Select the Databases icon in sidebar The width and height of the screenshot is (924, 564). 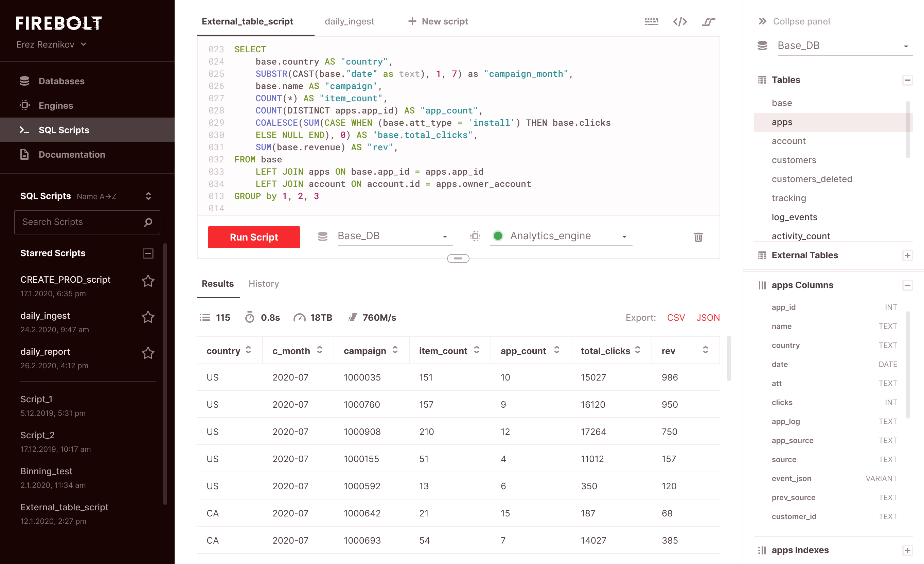click(x=25, y=81)
